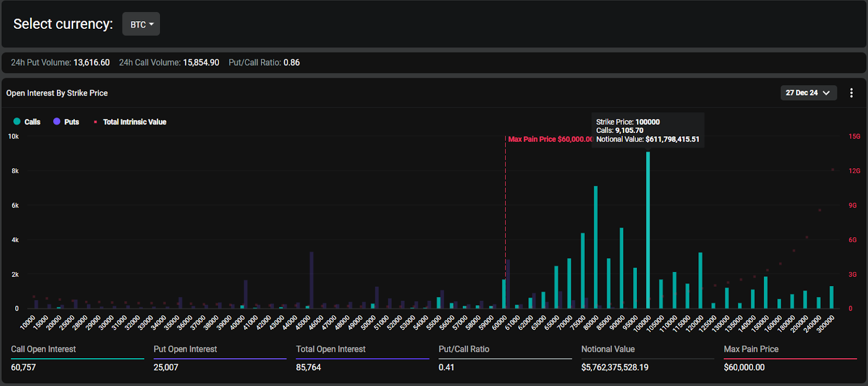
Task: Click the total open interest value 85,764
Action: coord(308,367)
